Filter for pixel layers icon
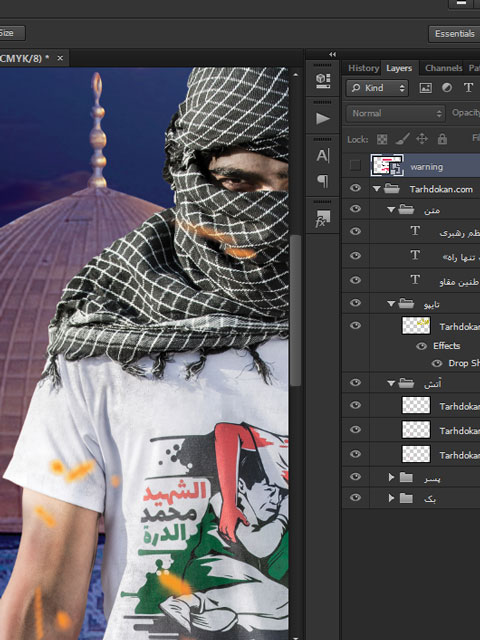This screenshot has height=640, width=480. 425,88
